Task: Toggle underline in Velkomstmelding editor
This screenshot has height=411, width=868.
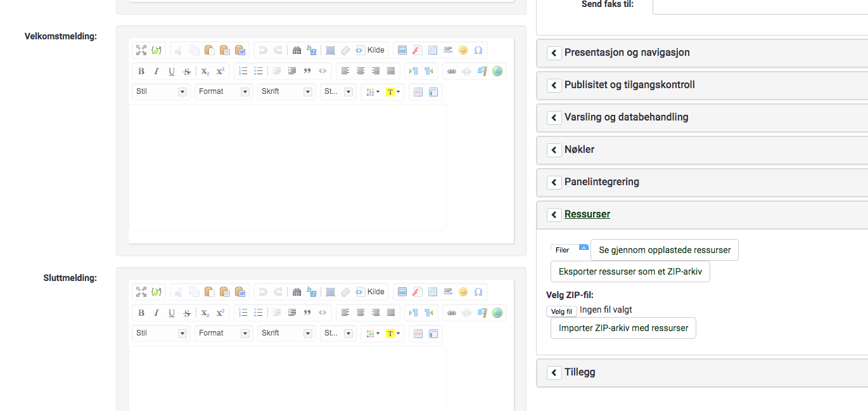Action: click(x=172, y=71)
